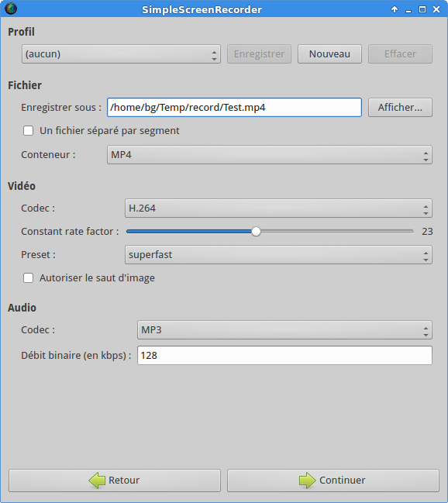Image resolution: width=448 pixels, height=503 pixels.
Task: Click the Débit binaire kbps input field
Action: pyautogui.click(x=284, y=356)
